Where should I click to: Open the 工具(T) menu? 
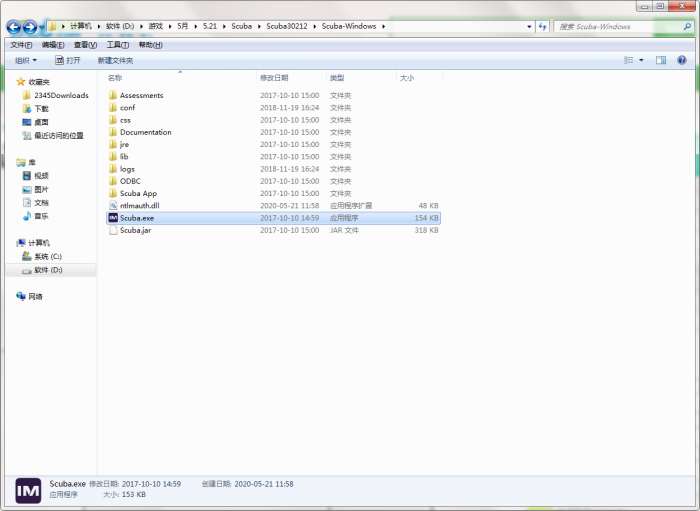(x=117, y=45)
